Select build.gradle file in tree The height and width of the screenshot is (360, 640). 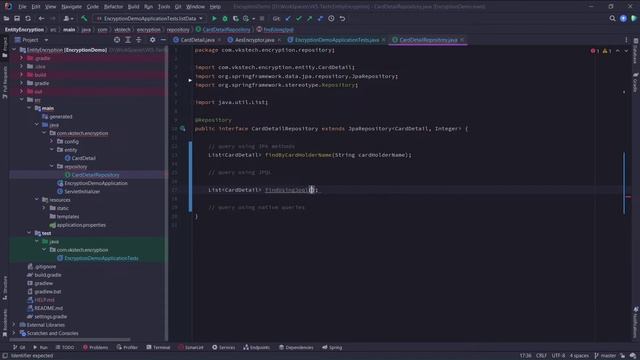48,275
